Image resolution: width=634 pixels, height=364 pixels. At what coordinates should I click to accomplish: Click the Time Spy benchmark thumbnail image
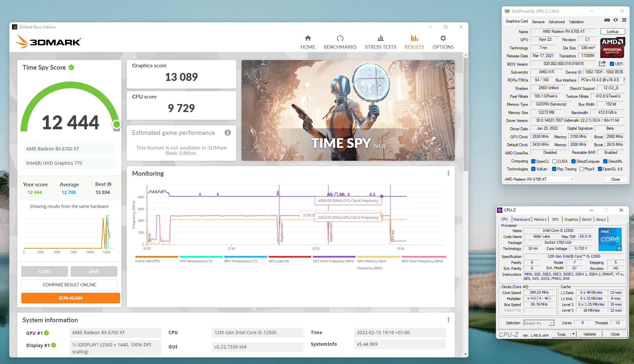click(x=348, y=110)
